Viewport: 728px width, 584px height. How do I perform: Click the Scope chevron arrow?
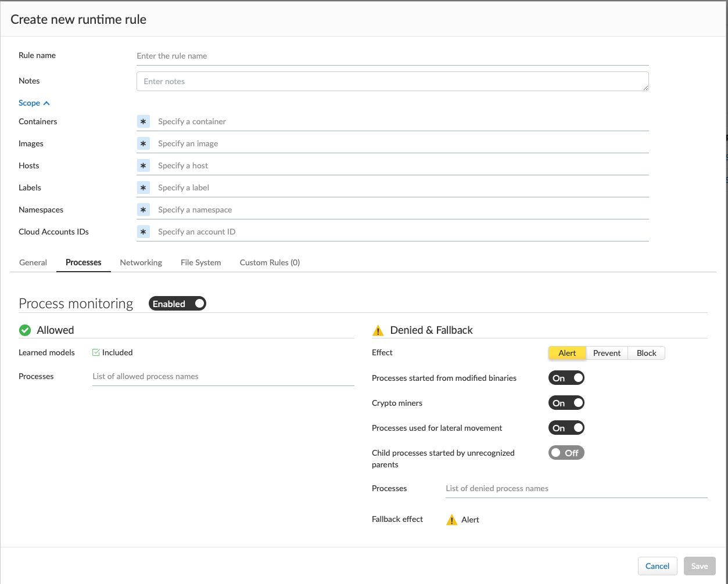pyautogui.click(x=47, y=103)
